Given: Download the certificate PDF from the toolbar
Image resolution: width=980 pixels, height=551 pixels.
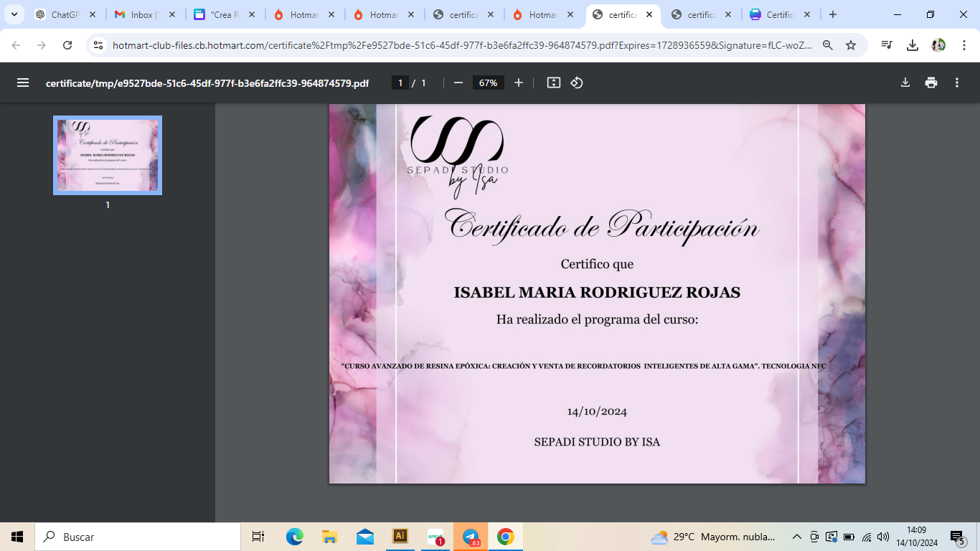Looking at the screenshot, I should [x=905, y=83].
